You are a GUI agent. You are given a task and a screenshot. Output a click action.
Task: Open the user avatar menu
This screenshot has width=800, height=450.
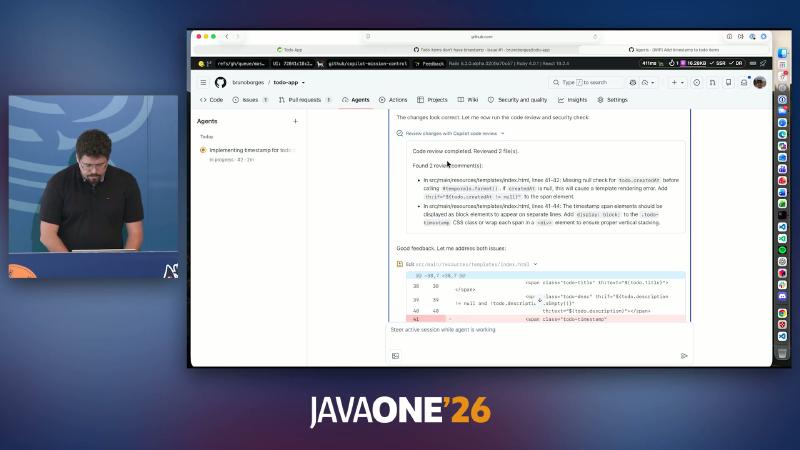click(x=760, y=82)
